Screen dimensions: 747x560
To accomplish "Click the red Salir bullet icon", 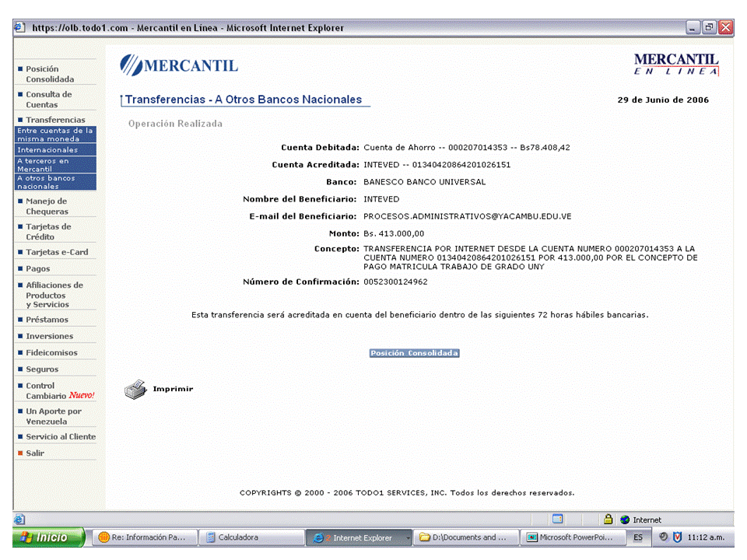I will (x=20, y=453).
